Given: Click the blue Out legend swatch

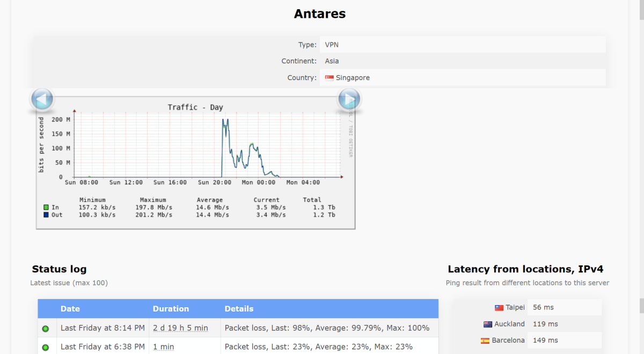Looking at the screenshot, I should (46, 215).
